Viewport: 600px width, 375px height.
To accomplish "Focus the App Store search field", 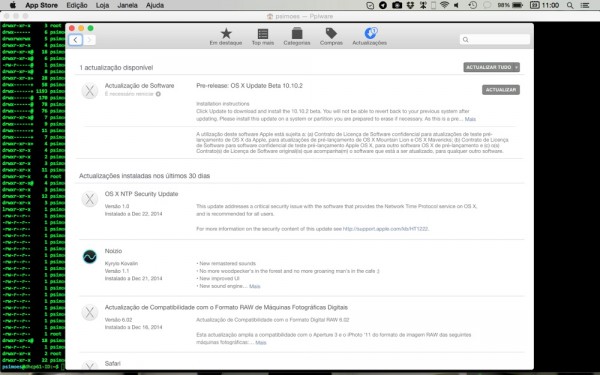I will point(495,39).
